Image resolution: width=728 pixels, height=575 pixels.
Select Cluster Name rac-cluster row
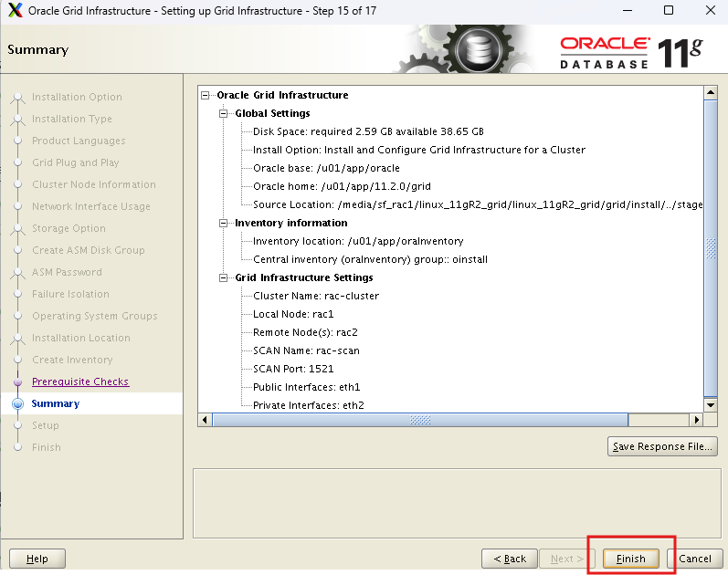tap(316, 296)
